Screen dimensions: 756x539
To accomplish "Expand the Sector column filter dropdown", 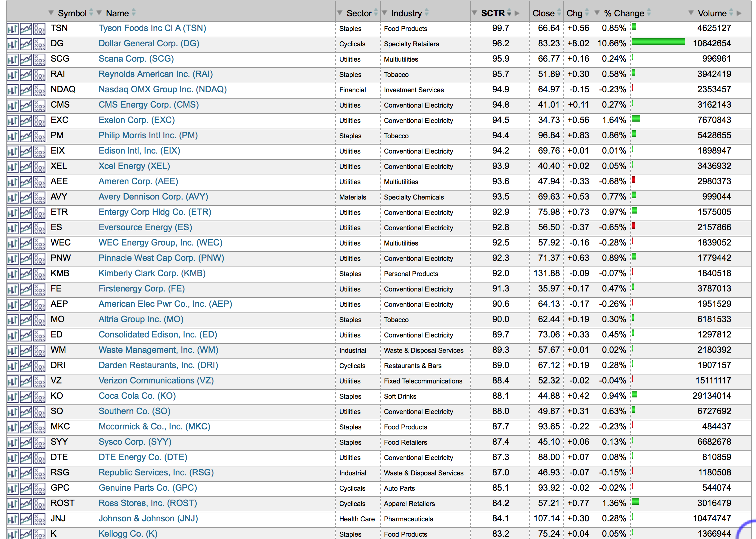I will pyautogui.click(x=340, y=13).
